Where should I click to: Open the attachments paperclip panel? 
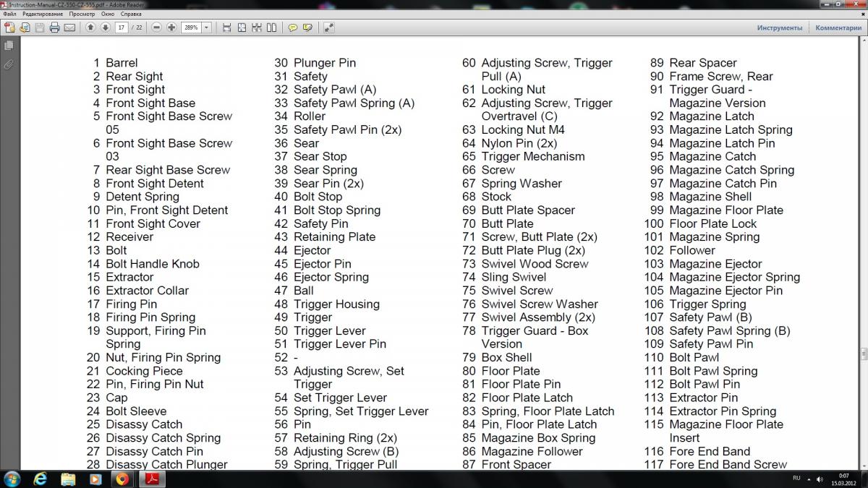pyautogui.click(x=9, y=64)
